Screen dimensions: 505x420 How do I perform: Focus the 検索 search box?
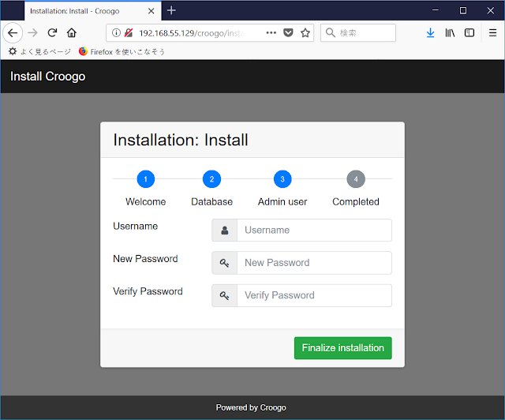358,33
